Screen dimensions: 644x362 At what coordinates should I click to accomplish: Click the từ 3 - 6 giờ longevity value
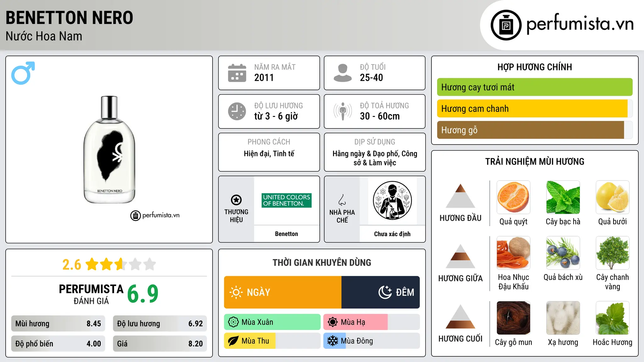coord(276,116)
